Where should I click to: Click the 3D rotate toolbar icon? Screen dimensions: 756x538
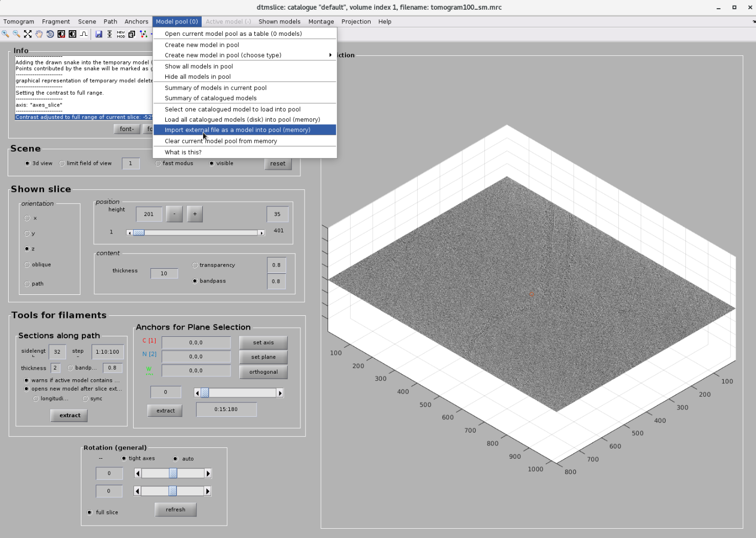[50, 34]
